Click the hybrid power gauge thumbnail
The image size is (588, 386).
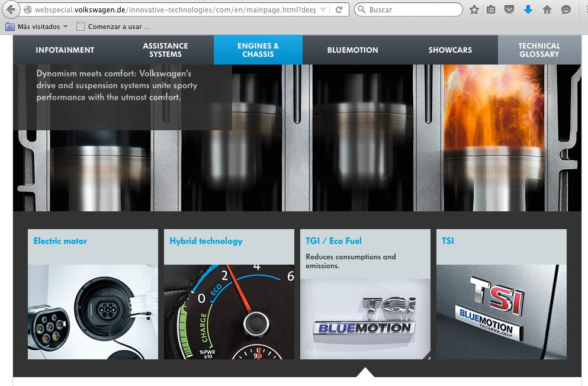tap(229, 312)
